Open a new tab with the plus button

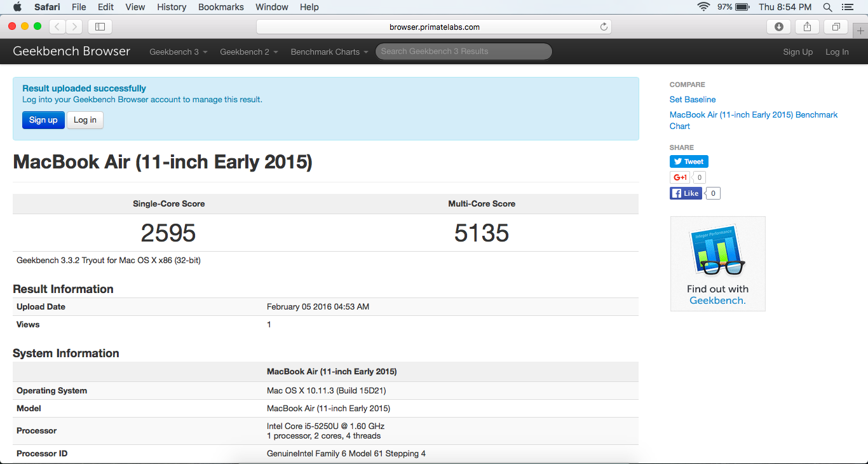[860, 30]
